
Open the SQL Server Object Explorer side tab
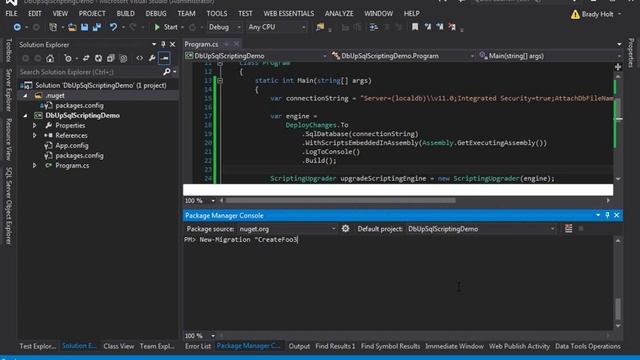point(9,206)
